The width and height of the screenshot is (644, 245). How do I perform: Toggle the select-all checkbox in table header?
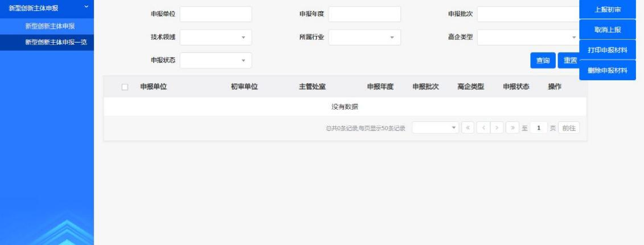pyautogui.click(x=125, y=87)
